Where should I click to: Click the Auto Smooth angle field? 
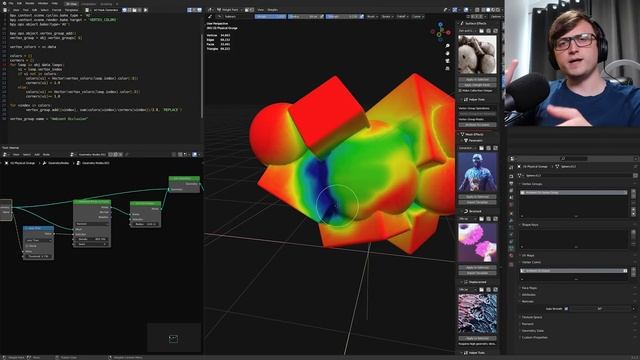[x=600, y=309]
